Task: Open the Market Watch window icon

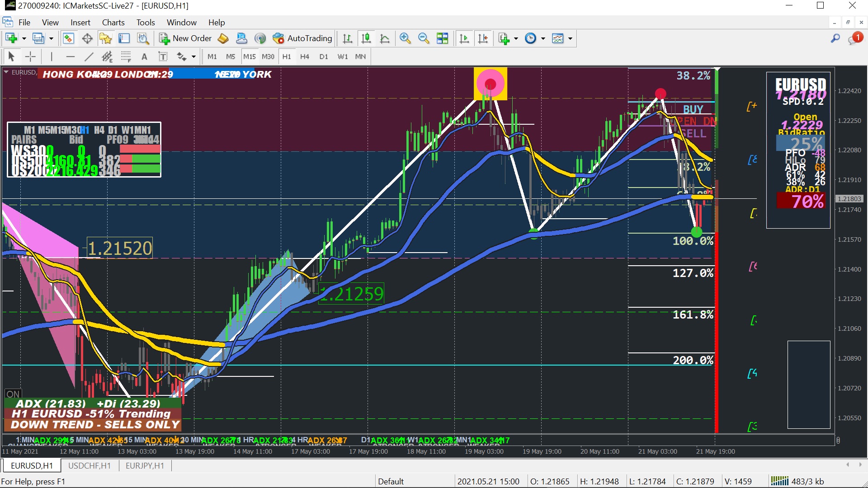Action: pyautogui.click(x=68, y=38)
